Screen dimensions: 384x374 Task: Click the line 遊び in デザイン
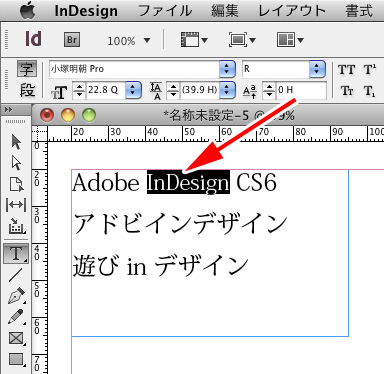point(161,266)
